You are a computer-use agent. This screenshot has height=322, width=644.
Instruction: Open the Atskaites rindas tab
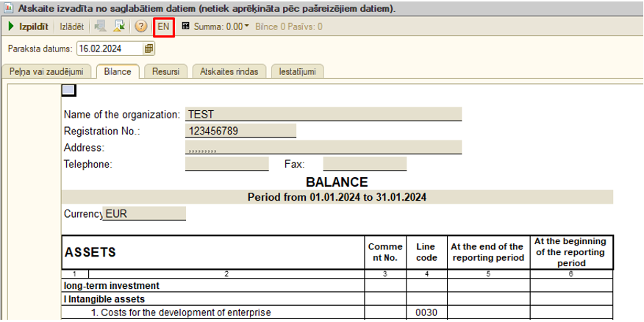231,71
